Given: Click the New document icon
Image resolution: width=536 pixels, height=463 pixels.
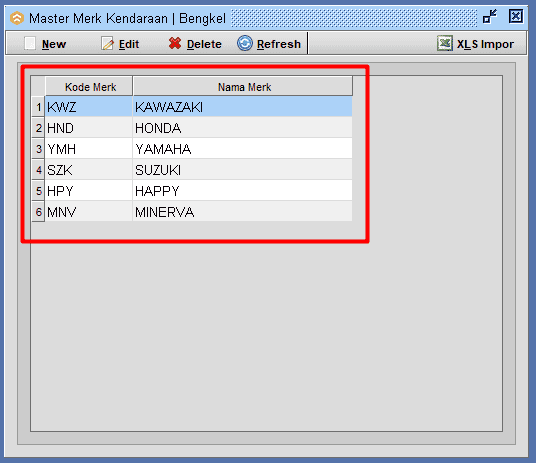Looking at the screenshot, I should pyautogui.click(x=30, y=44).
